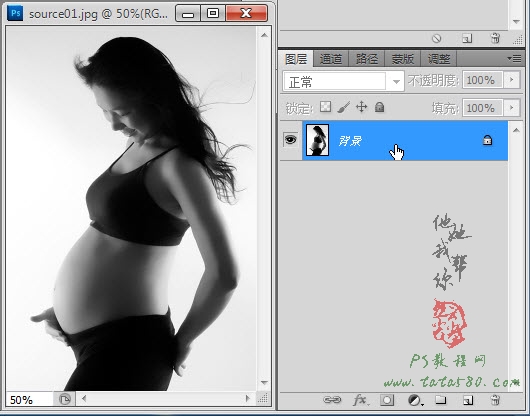Image resolution: width=530 pixels, height=416 pixels.
Task: Click the source01.jpg title text
Action: pos(98,14)
